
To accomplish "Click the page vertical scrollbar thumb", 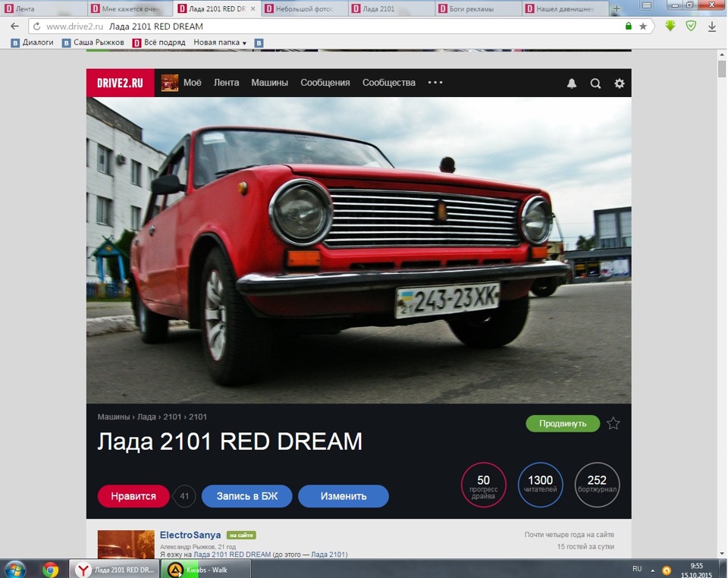I will click(x=721, y=69).
